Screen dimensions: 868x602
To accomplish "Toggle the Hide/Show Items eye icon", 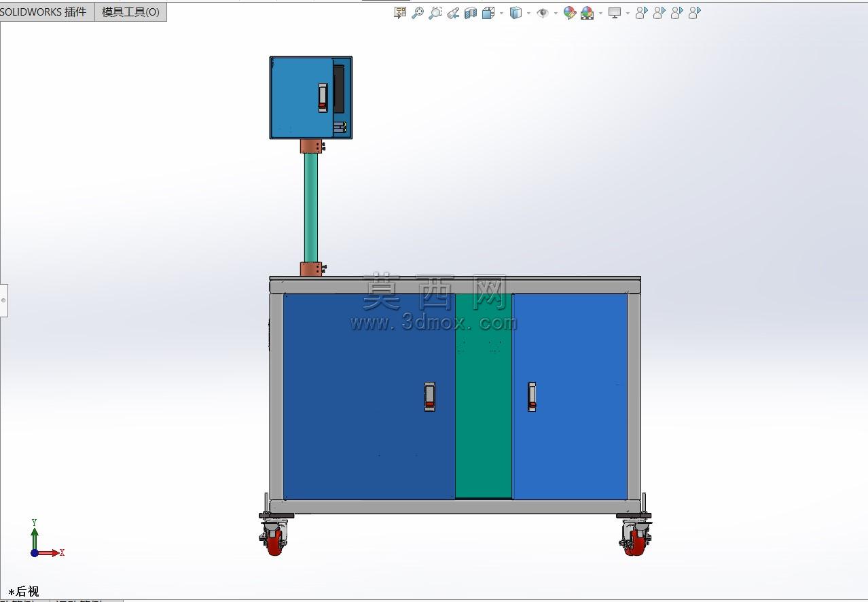I will tap(543, 12).
